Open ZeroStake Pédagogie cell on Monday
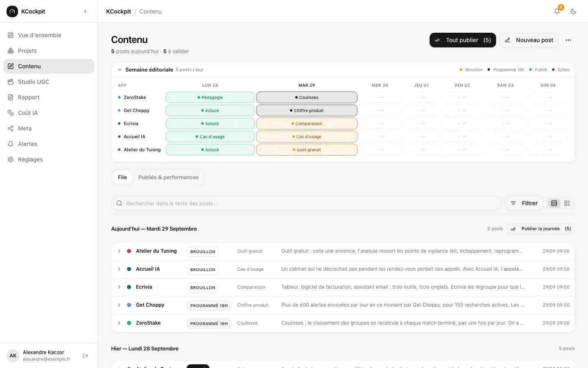588x368 pixels. (x=210, y=97)
